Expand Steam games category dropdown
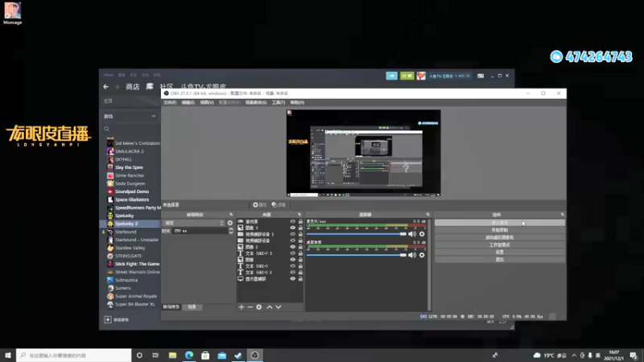644x362 pixels. pos(154,117)
